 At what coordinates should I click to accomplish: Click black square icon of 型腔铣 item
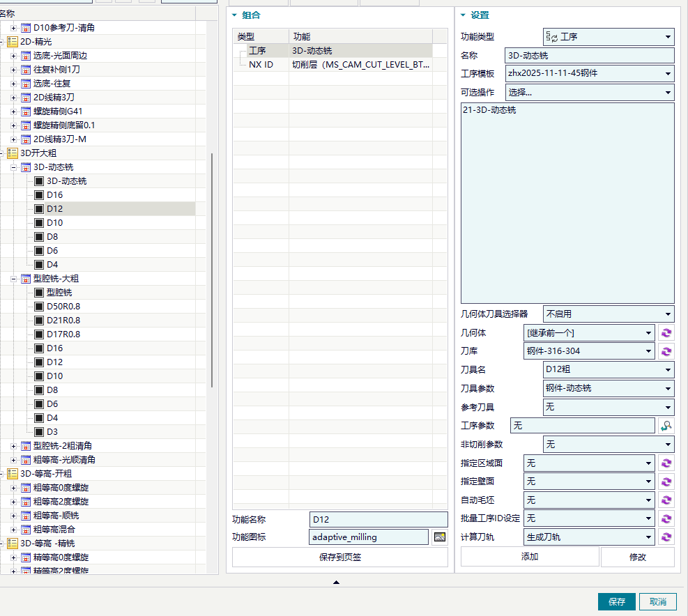(39, 293)
